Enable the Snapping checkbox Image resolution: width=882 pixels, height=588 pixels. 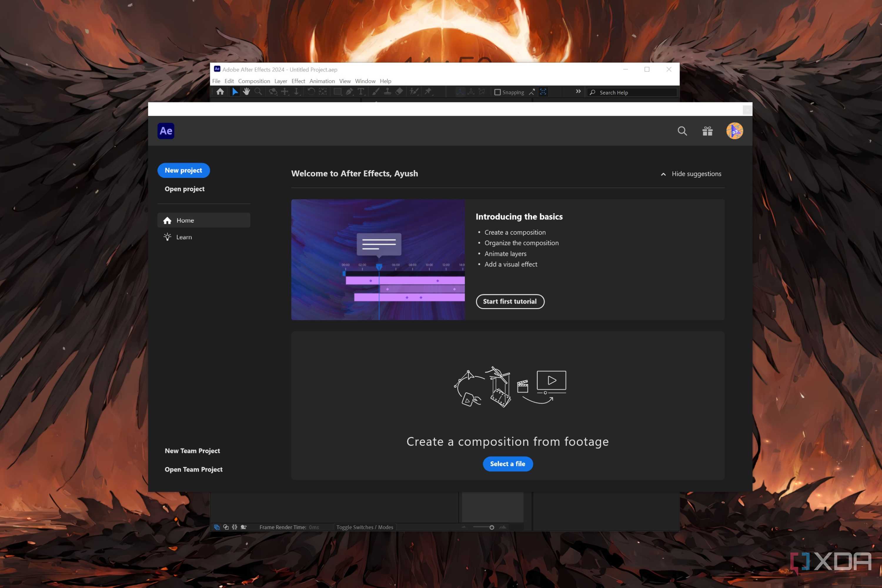coord(497,92)
